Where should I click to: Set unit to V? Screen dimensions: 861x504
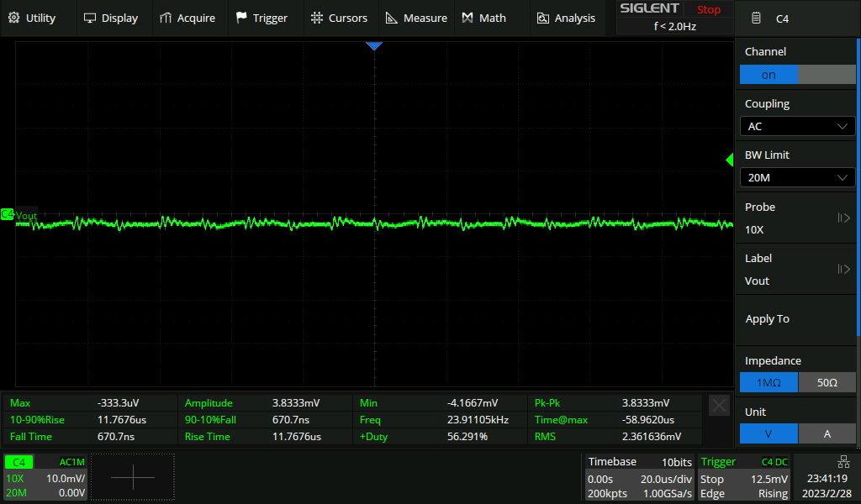pos(769,433)
